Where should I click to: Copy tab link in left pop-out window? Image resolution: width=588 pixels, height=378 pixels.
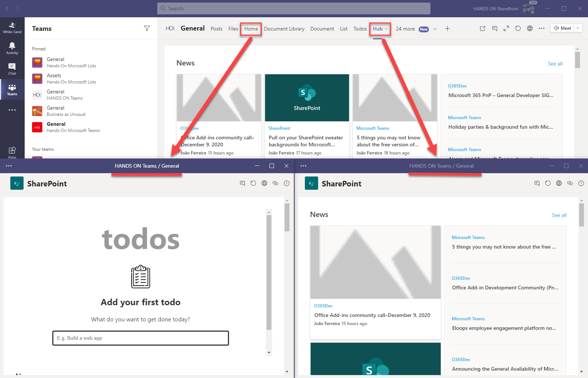click(275, 183)
